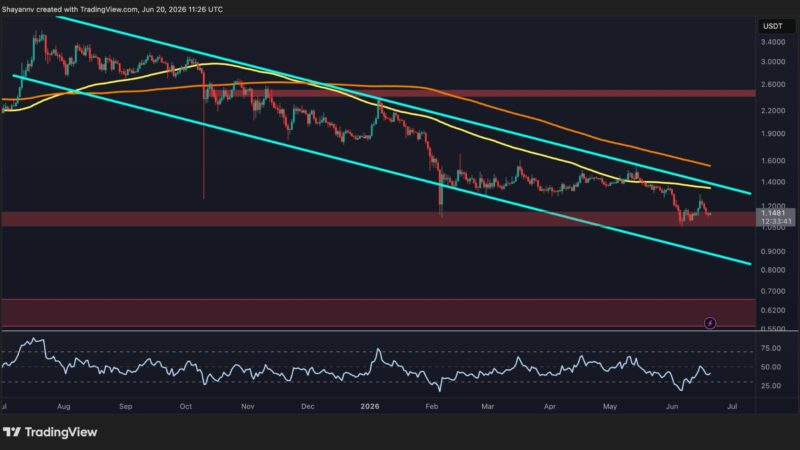Click the RSI 75.00 level label
This screenshot has height=450, width=800.
(x=771, y=348)
